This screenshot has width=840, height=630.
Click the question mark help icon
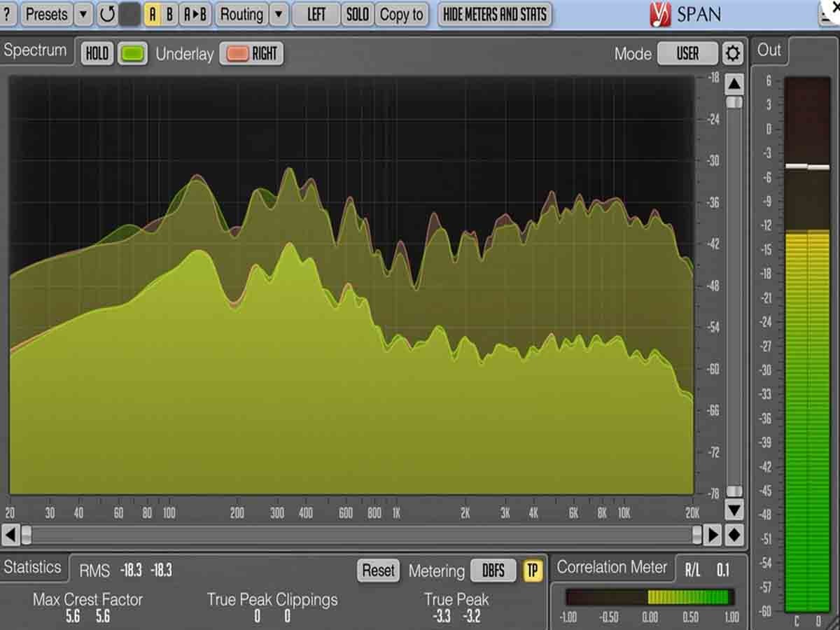tap(7, 14)
